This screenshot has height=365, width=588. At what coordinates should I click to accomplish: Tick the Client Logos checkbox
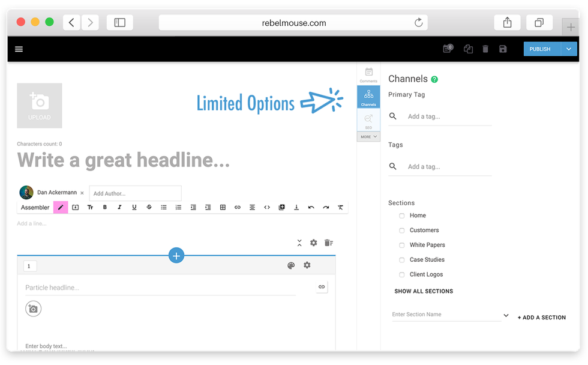(x=402, y=274)
